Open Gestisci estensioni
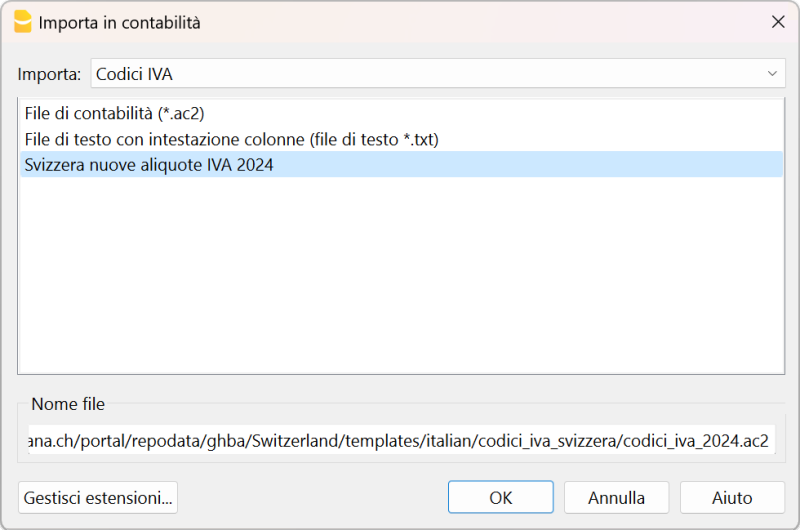The width and height of the screenshot is (800, 530). coord(98,497)
